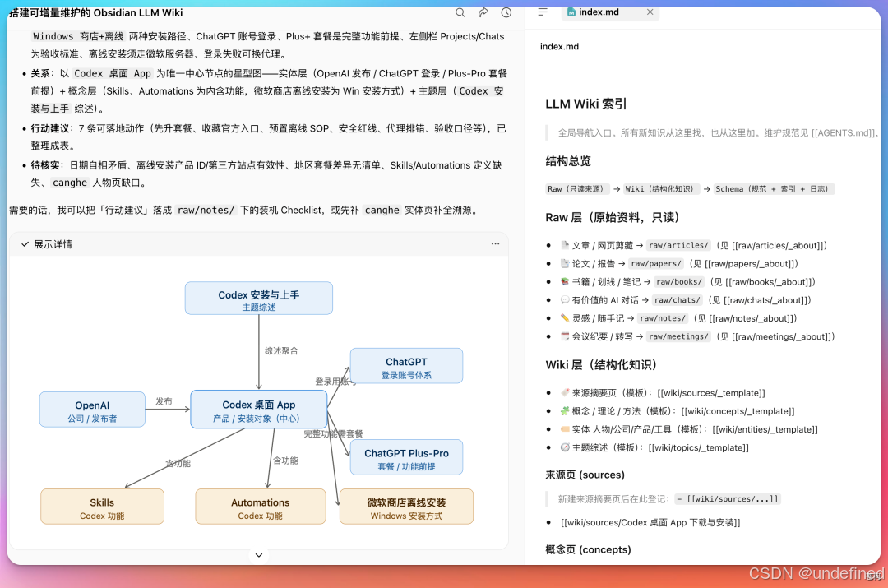The width and height of the screenshot is (888, 588).
Task: Open the [[AGENTS.md]] link in the index note
Action: click(844, 132)
